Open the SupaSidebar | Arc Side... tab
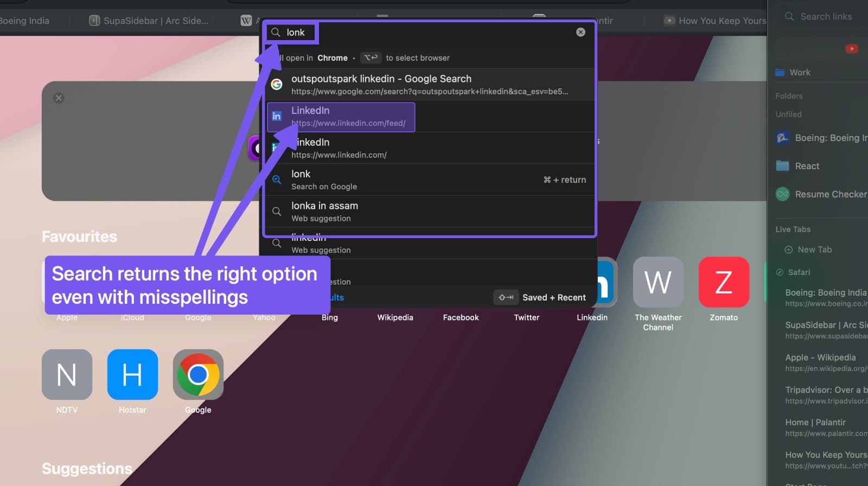The image size is (868, 486). (x=149, y=21)
